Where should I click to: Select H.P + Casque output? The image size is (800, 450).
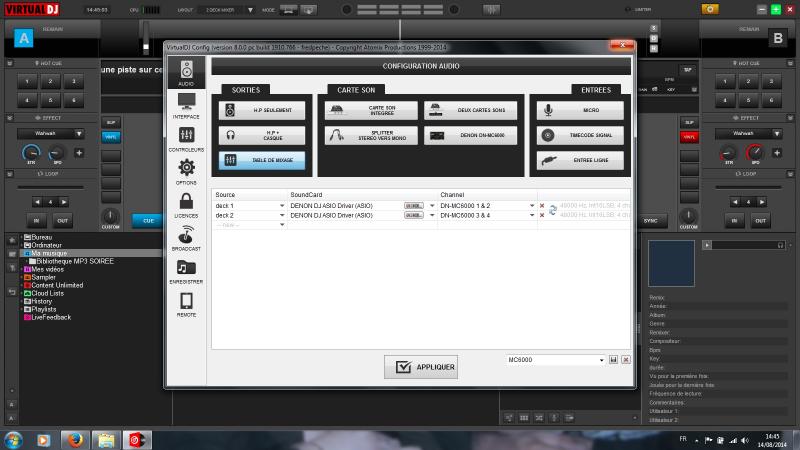(x=262, y=135)
